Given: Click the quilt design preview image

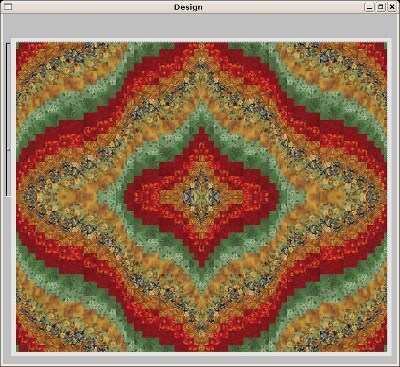Looking at the screenshot, I should (202, 197).
